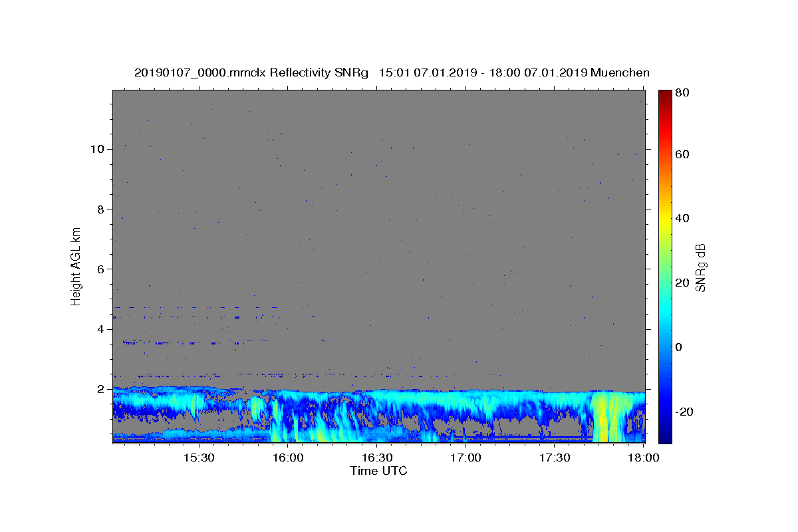Click the height tick label 4
This screenshot has width=798, height=532.
(x=101, y=329)
